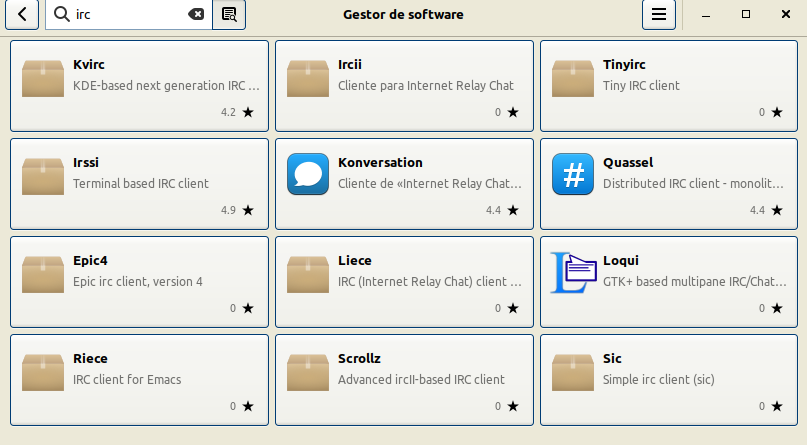
Task: Click 'Cliente para Internet Relay Chat' description
Action: 426,85
